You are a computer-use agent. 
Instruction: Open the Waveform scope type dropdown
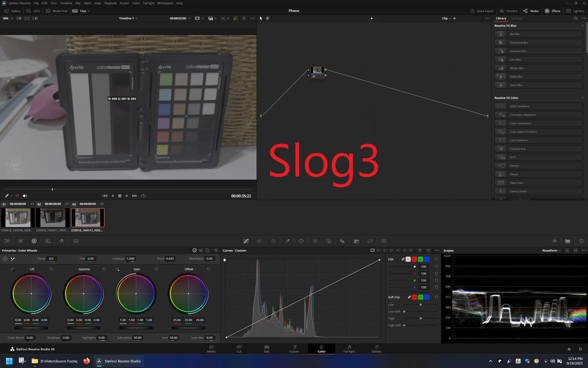tap(551, 251)
